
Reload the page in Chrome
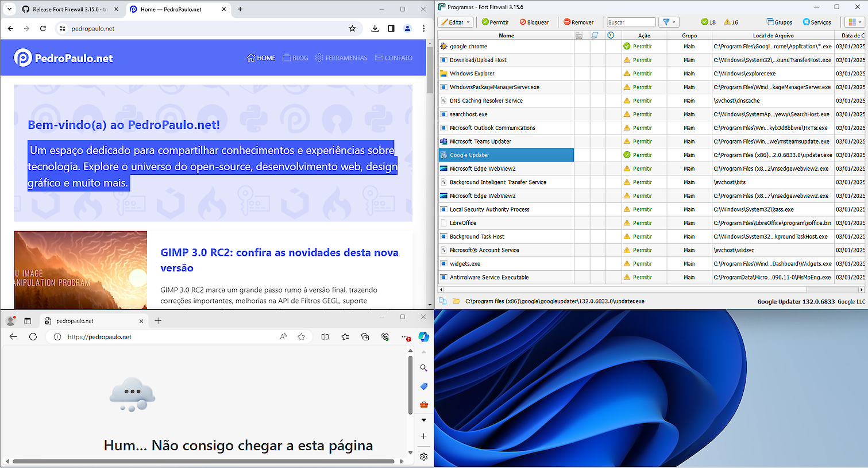click(43, 28)
